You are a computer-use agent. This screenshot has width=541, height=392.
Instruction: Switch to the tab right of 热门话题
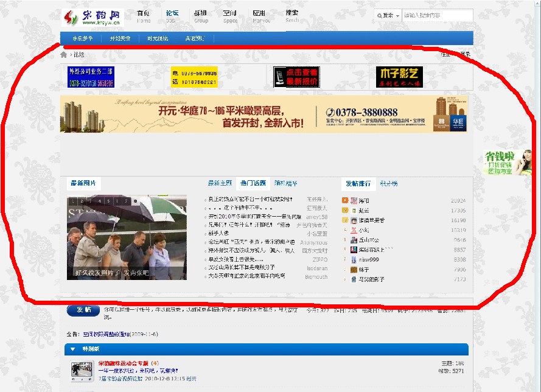coord(285,183)
